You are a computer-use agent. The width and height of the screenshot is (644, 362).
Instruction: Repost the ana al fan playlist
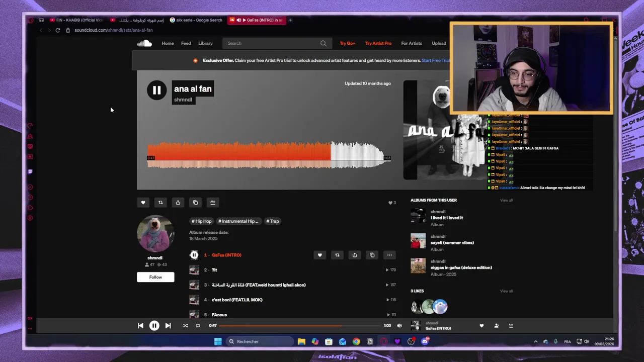tap(160, 203)
